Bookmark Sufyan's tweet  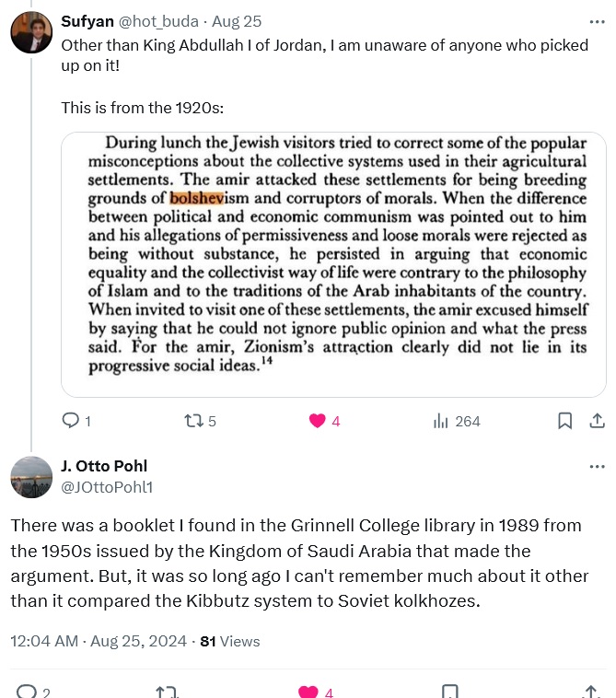(564, 421)
